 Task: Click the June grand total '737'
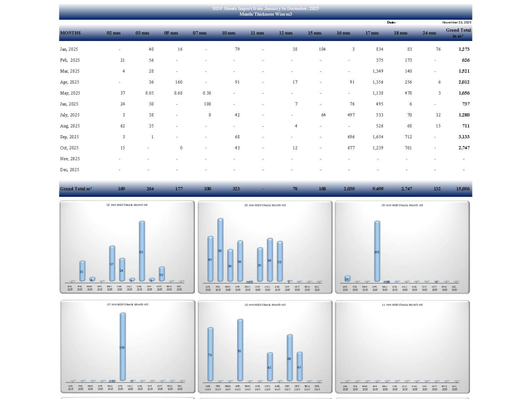(465, 104)
